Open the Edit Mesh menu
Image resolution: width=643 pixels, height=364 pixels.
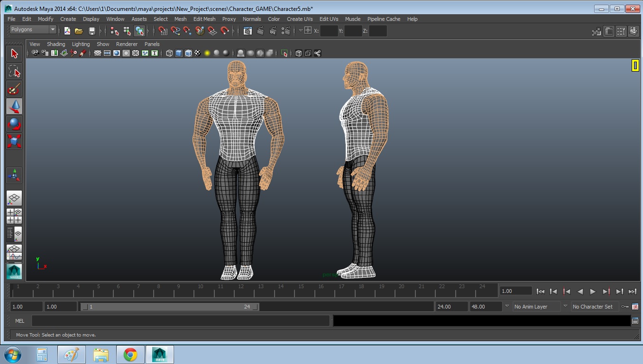click(204, 19)
